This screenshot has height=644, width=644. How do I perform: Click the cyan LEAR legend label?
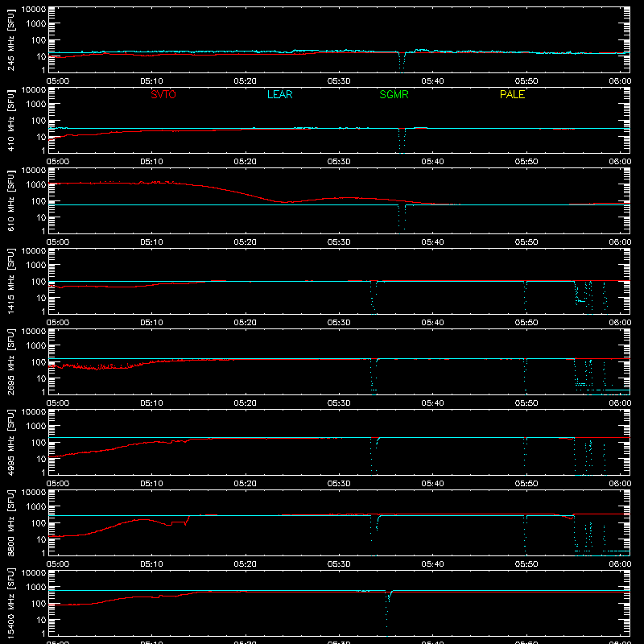point(279,94)
